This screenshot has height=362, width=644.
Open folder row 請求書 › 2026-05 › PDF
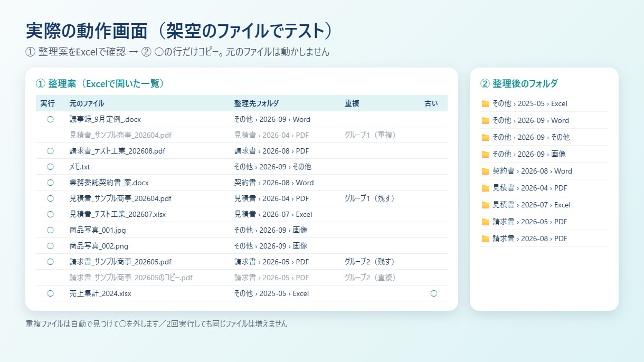point(544,222)
